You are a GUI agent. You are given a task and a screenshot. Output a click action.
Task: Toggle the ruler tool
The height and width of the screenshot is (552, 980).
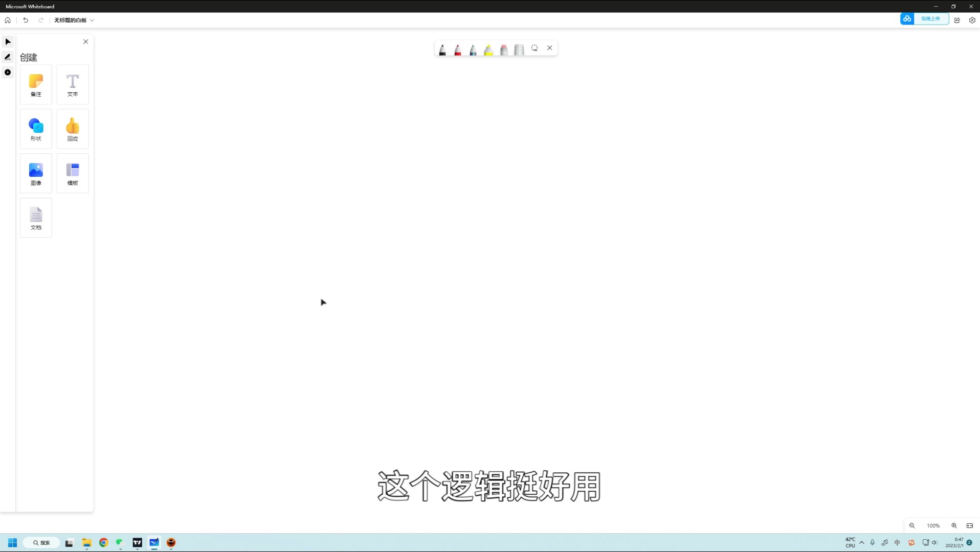pos(519,49)
